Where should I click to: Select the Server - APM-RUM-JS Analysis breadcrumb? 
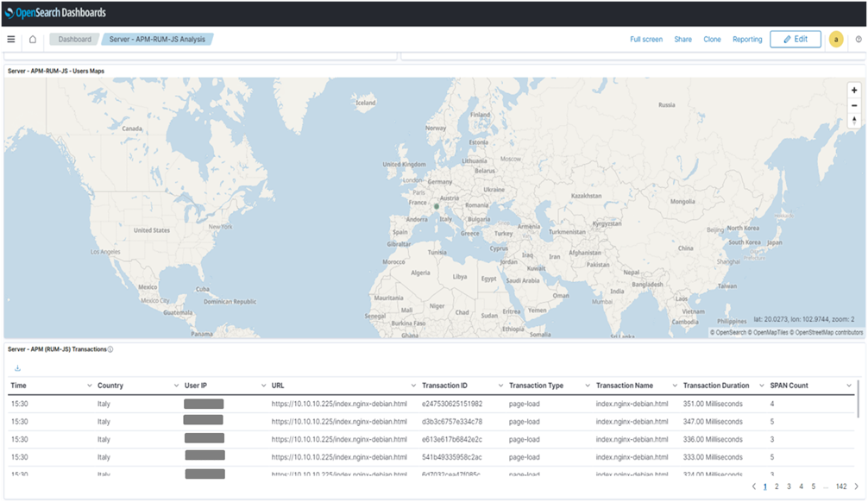(x=157, y=40)
